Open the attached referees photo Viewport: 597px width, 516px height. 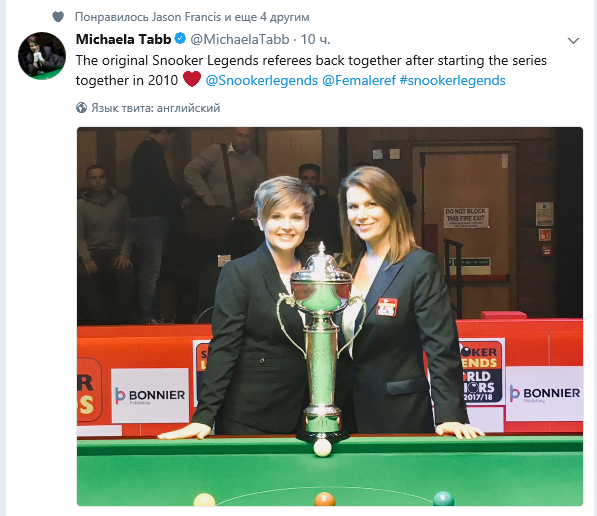(x=330, y=316)
